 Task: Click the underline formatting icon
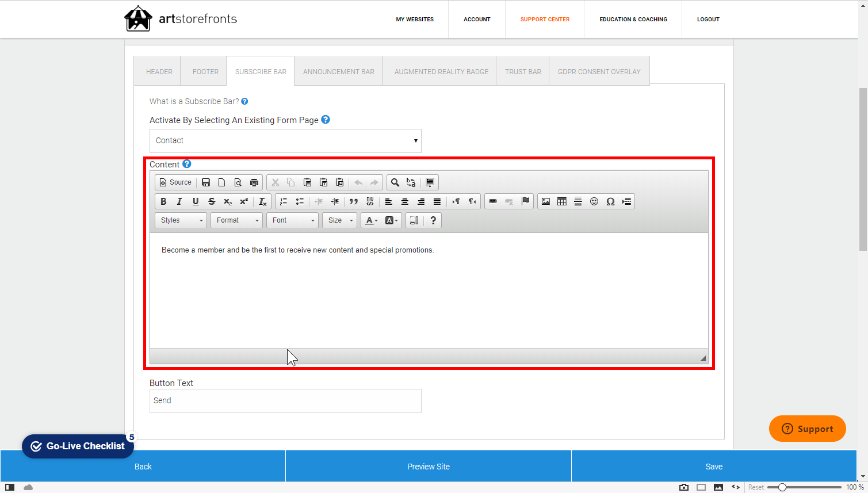[196, 201]
